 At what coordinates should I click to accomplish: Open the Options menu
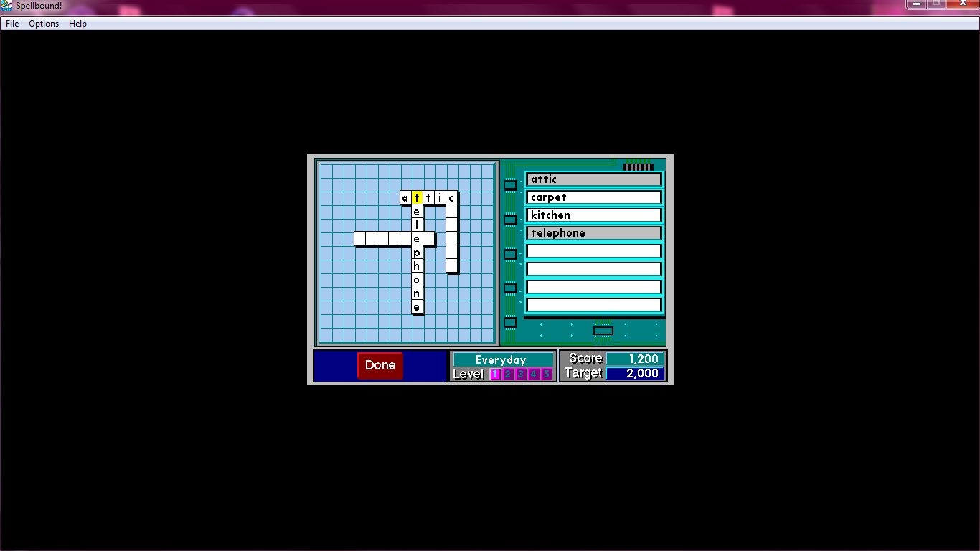(x=44, y=24)
